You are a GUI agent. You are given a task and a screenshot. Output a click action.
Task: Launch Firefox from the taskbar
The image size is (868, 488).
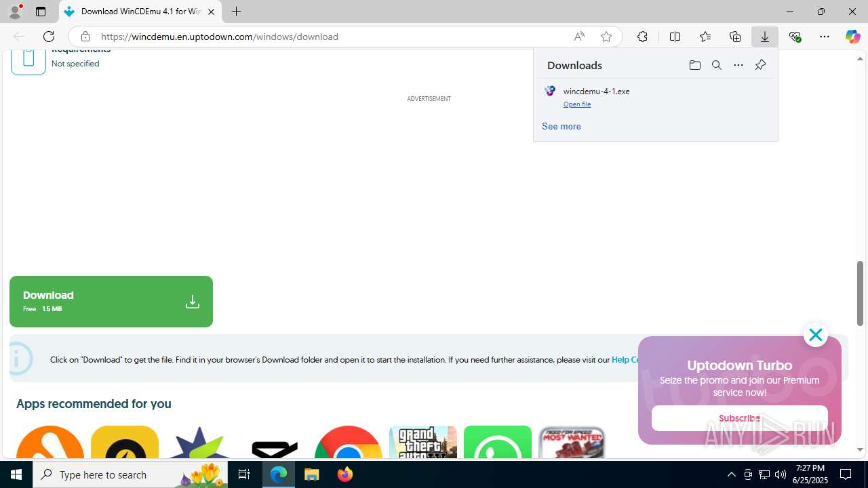tap(344, 474)
